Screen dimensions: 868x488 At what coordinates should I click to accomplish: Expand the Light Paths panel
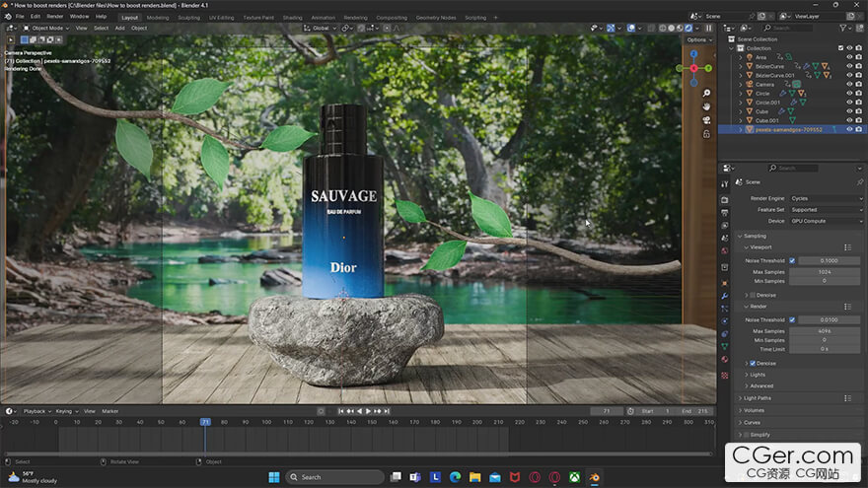pos(757,398)
